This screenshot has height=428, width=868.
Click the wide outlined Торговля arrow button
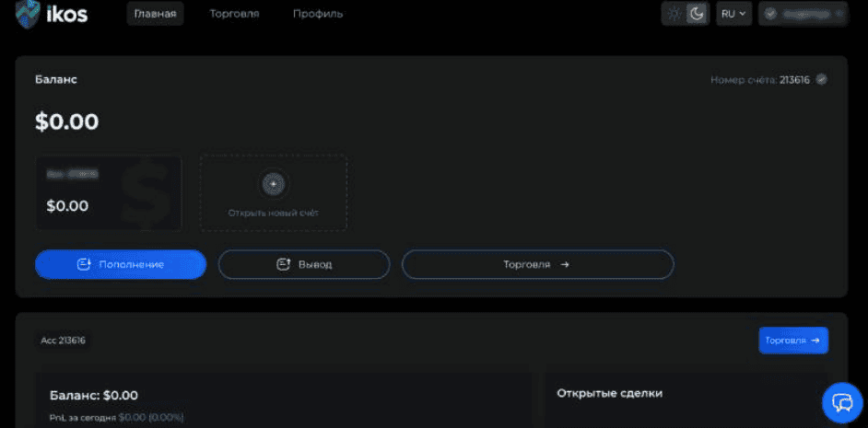click(x=537, y=264)
